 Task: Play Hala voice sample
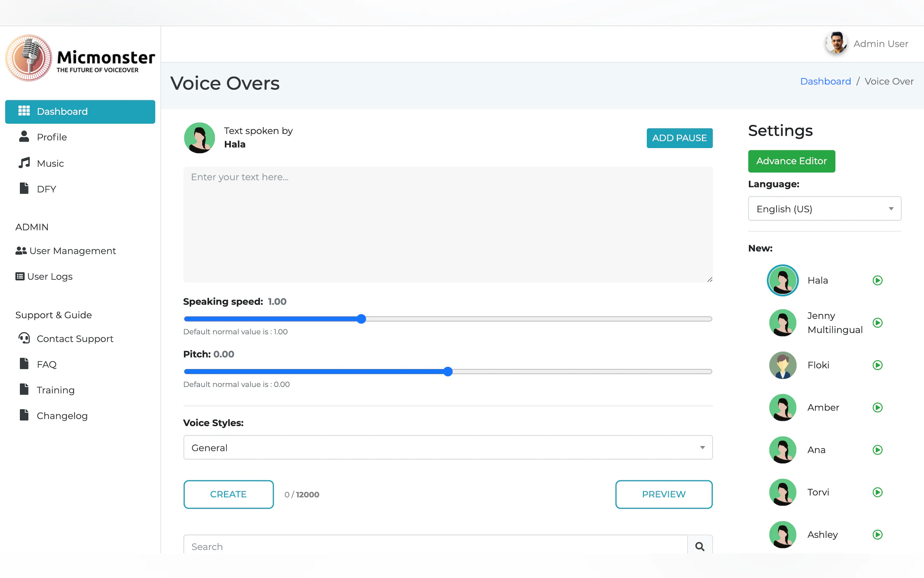[x=877, y=280]
